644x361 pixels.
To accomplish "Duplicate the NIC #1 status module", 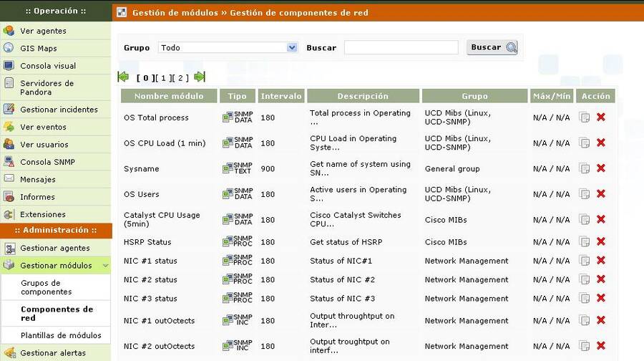I will coord(584,261).
